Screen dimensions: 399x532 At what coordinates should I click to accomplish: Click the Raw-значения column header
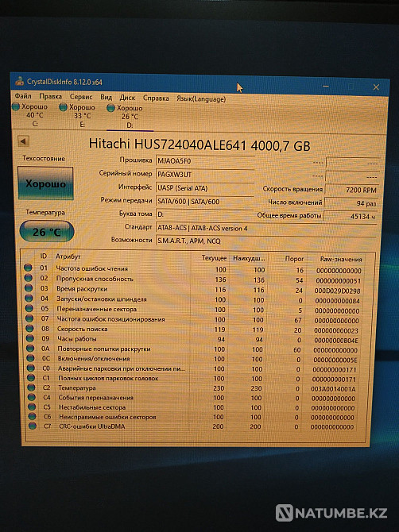tap(341, 259)
